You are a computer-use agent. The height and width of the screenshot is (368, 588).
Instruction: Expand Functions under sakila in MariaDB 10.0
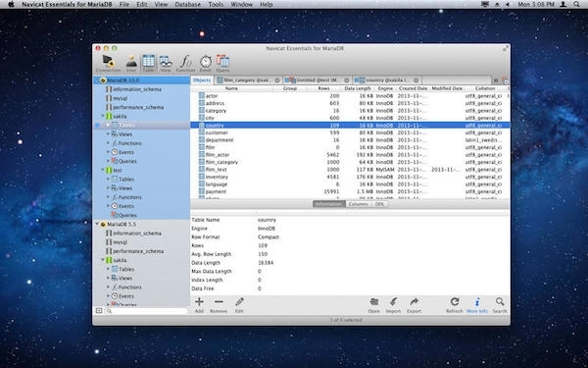(x=108, y=143)
